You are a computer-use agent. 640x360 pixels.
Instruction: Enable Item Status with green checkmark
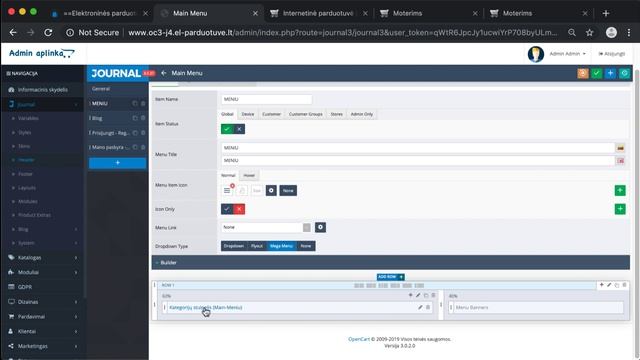pos(227,129)
